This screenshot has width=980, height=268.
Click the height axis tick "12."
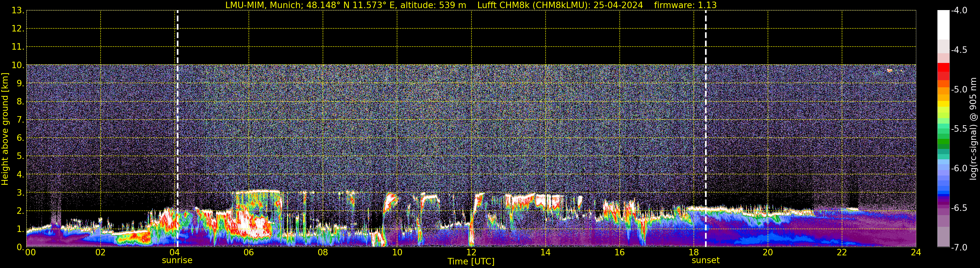[18, 29]
